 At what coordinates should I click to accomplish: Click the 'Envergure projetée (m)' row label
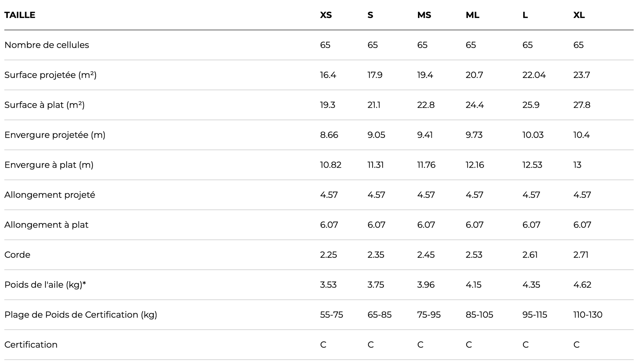click(55, 135)
